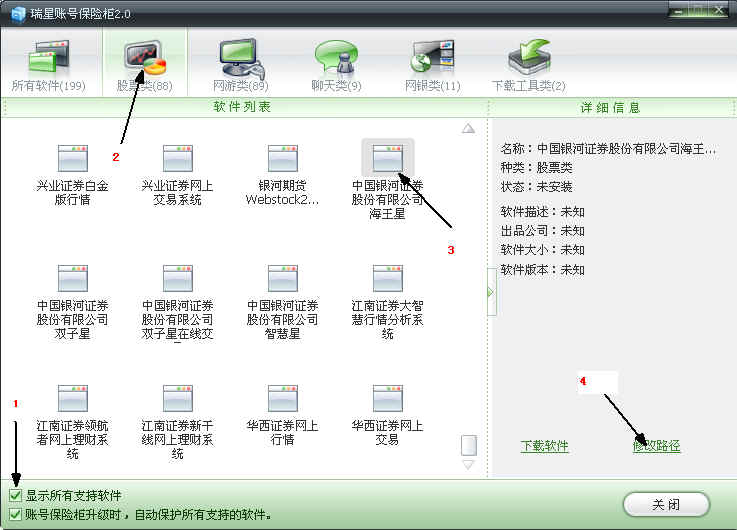Image resolution: width=737 pixels, height=530 pixels.
Task: Select the 聊天类(9) category
Action: coord(337,65)
